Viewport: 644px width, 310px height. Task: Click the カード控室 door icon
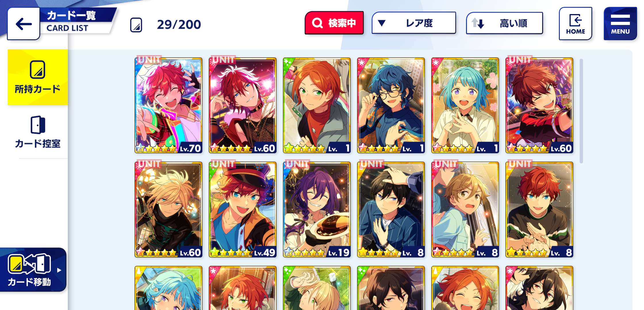[x=38, y=125]
